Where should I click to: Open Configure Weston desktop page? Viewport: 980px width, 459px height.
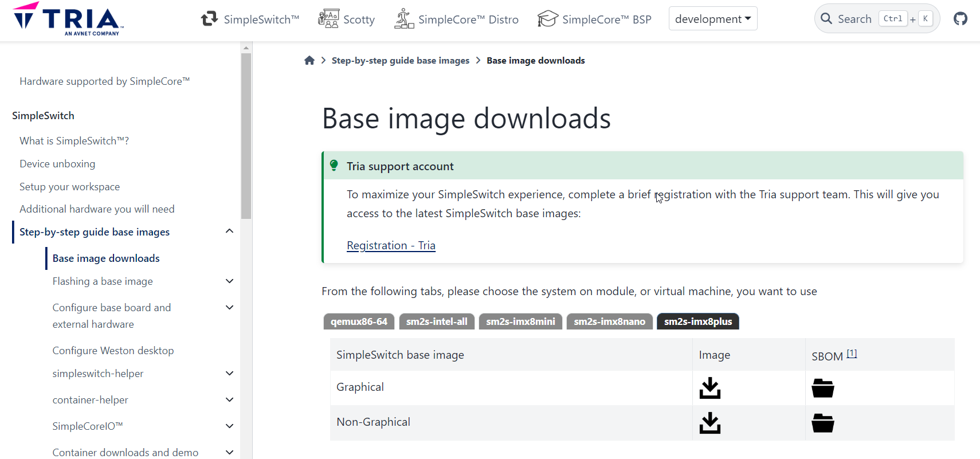pyautogui.click(x=113, y=351)
